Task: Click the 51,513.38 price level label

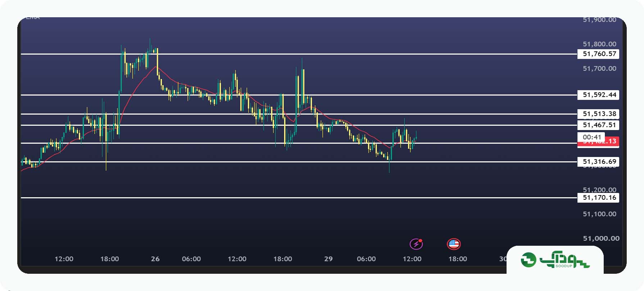Action: 598,114
